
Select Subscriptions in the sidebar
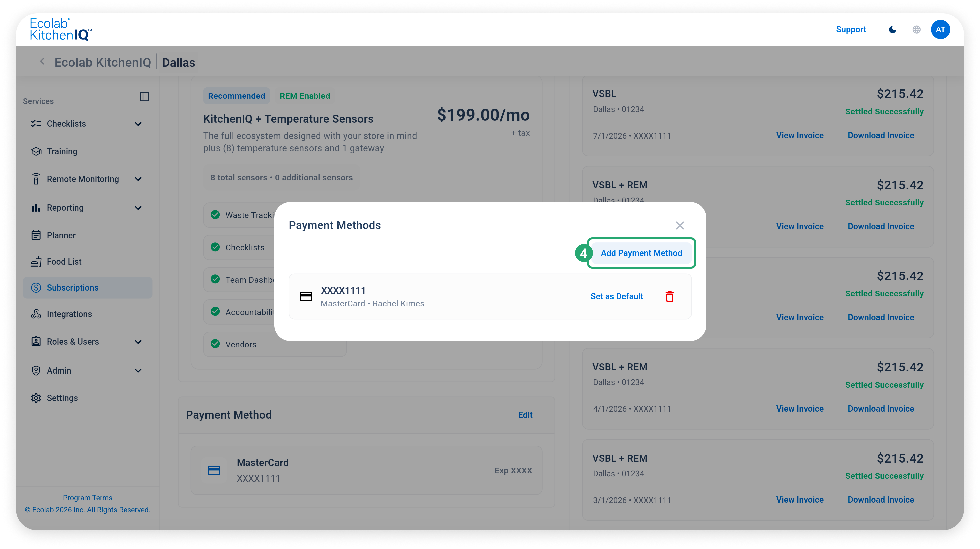tap(87, 288)
